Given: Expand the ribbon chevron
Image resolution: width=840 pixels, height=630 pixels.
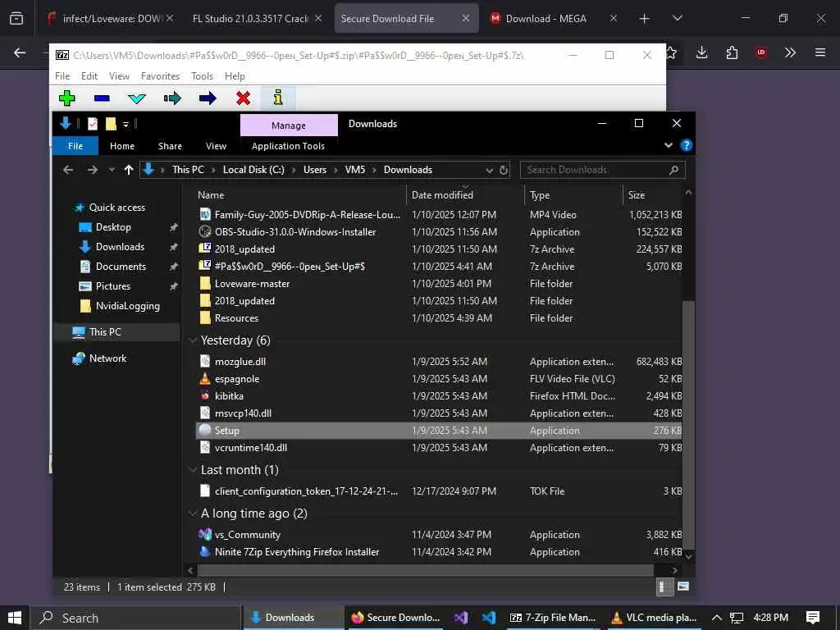Looking at the screenshot, I should point(668,145).
